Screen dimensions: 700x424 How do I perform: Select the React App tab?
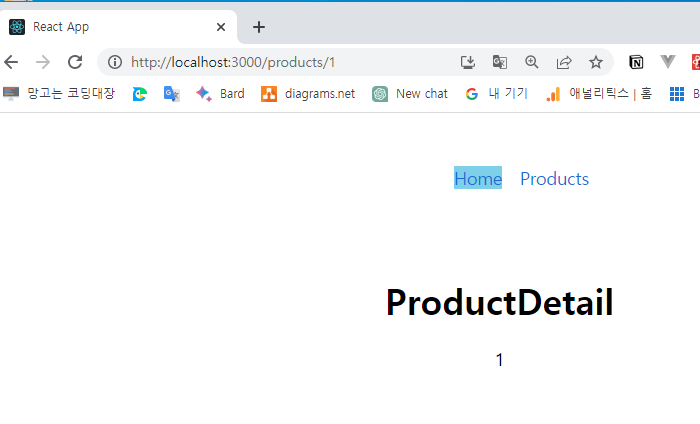click(110, 27)
